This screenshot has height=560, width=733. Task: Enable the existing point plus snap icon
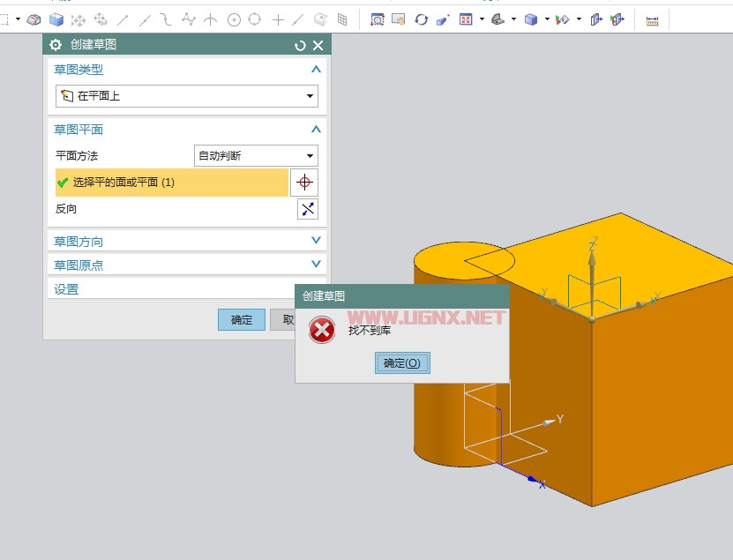tap(278, 19)
